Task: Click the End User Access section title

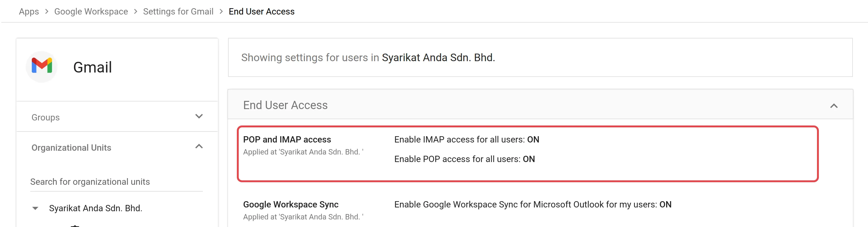Action: [285, 105]
